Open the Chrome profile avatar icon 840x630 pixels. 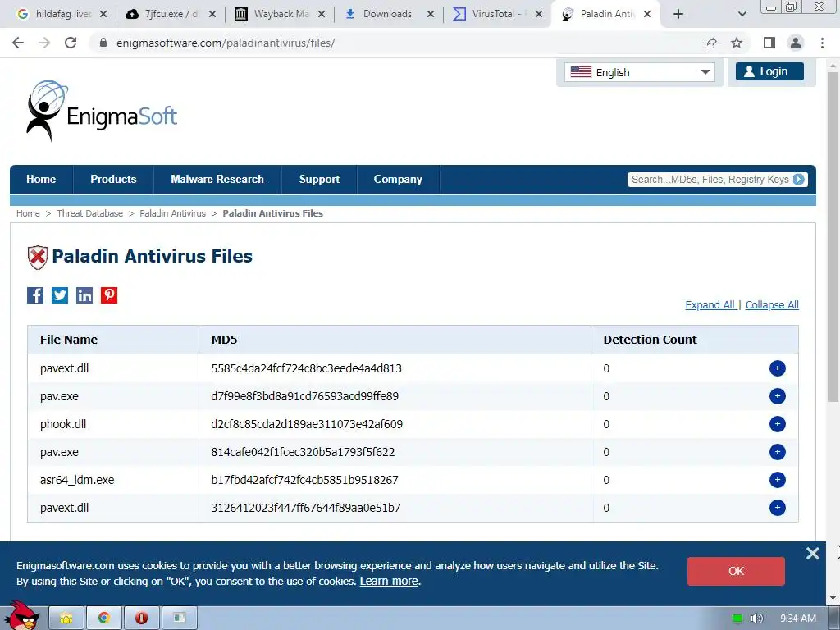[796, 43]
